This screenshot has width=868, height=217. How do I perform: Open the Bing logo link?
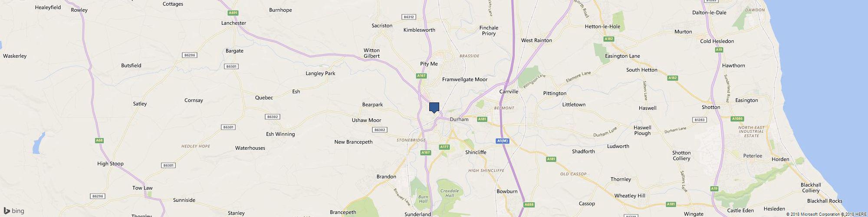coord(14,211)
